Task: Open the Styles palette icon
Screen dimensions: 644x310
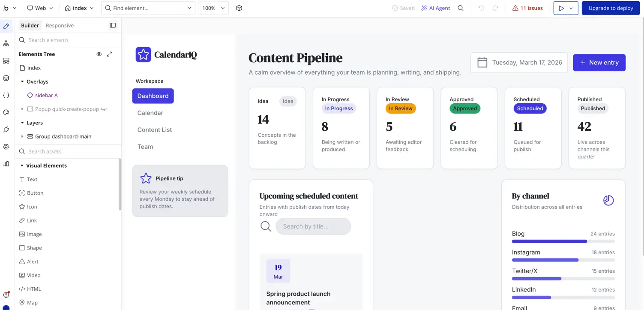Action: [x=6, y=112]
